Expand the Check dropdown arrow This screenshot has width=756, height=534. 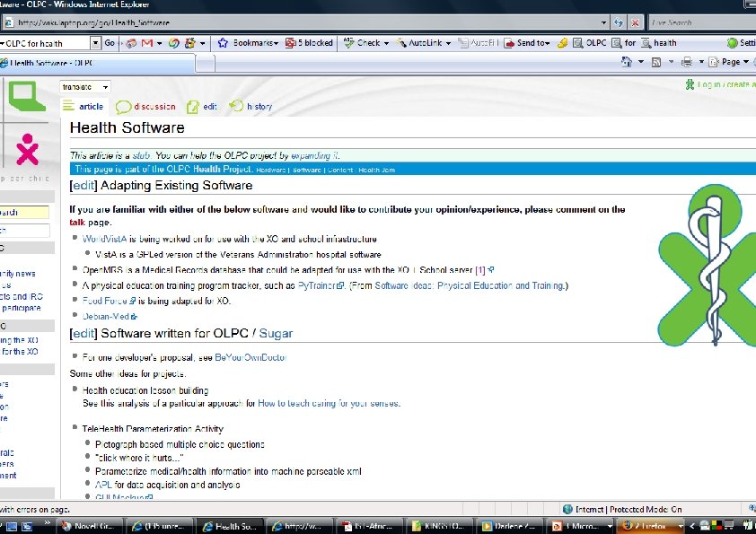click(x=386, y=43)
